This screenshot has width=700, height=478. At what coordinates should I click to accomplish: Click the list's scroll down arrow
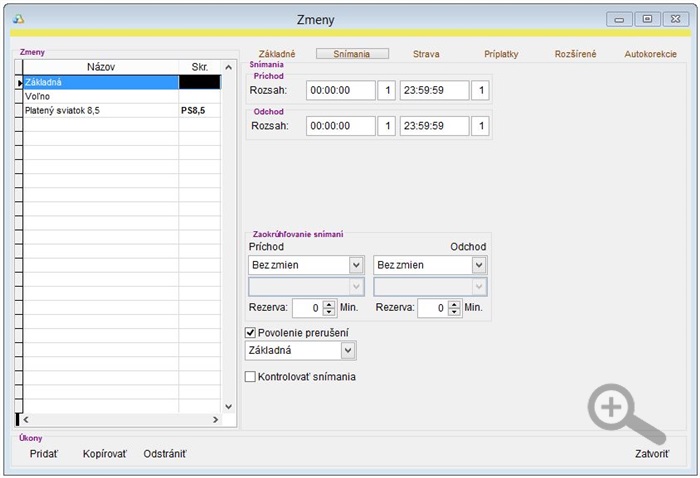coord(229,407)
